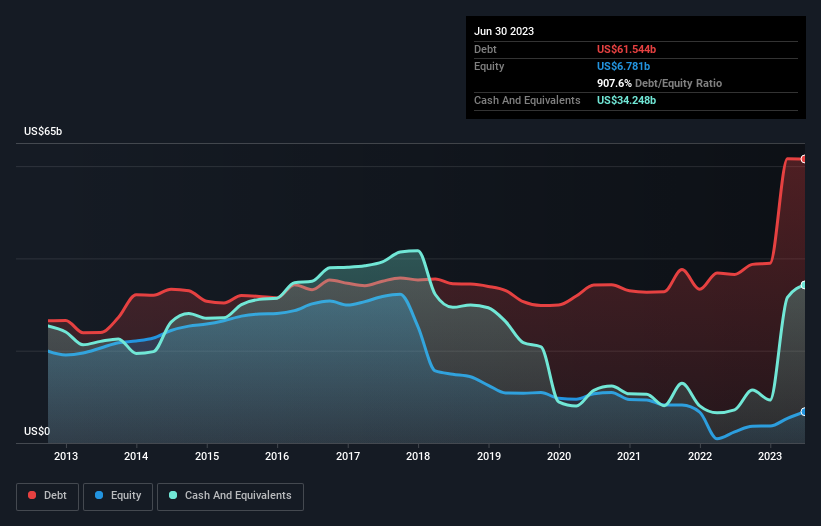Click the US$6.781b equity value
This screenshot has width=821, height=526.
coord(623,66)
